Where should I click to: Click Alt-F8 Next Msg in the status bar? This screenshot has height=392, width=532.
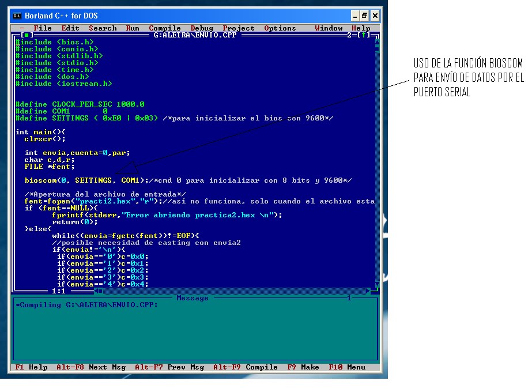click(x=94, y=367)
